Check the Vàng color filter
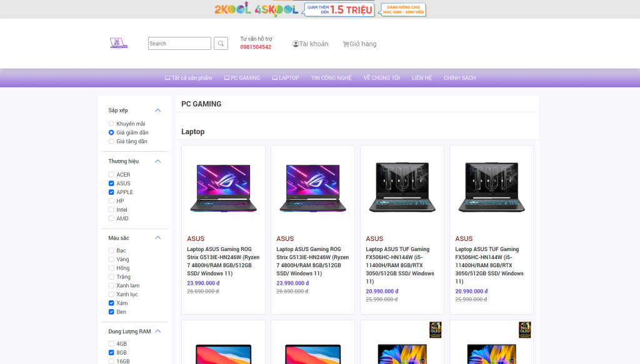This screenshot has width=640, height=364. tap(111, 259)
